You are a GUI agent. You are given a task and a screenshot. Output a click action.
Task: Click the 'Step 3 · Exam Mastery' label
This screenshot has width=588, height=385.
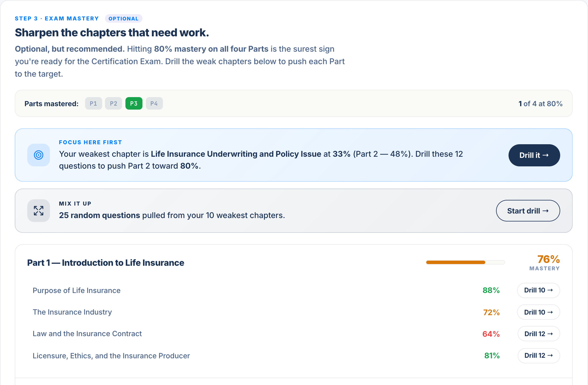tap(57, 18)
